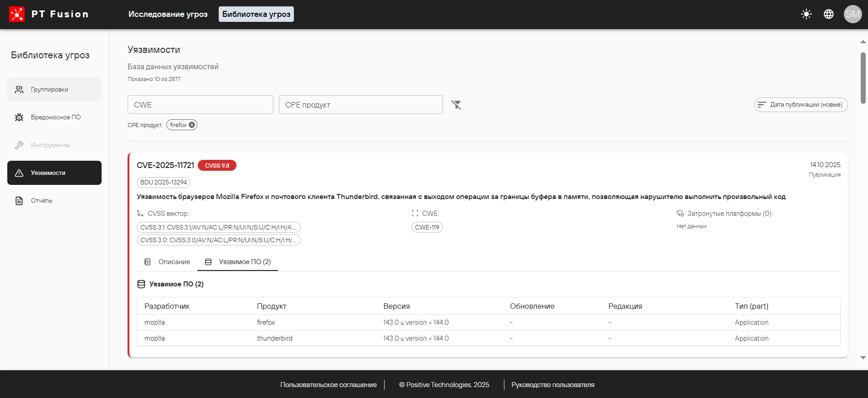Click the PT Fusion logo icon
The height and width of the screenshot is (398, 868).
(17, 14)
